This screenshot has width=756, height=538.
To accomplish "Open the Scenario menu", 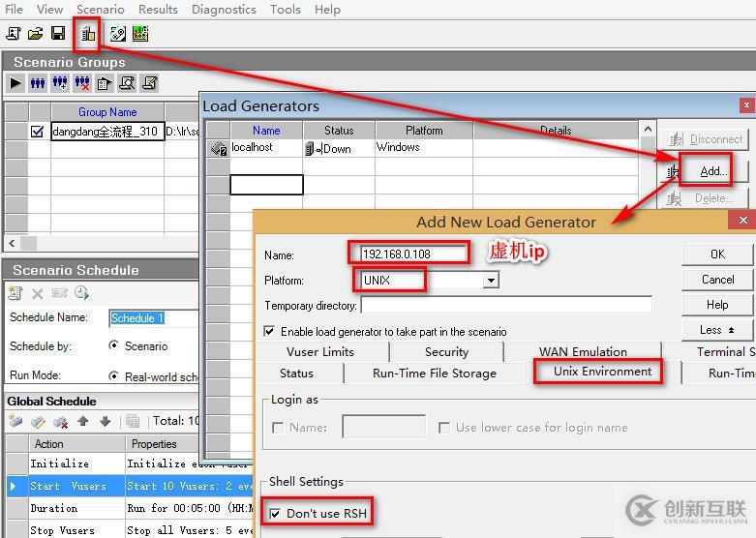I will (101, 9).
